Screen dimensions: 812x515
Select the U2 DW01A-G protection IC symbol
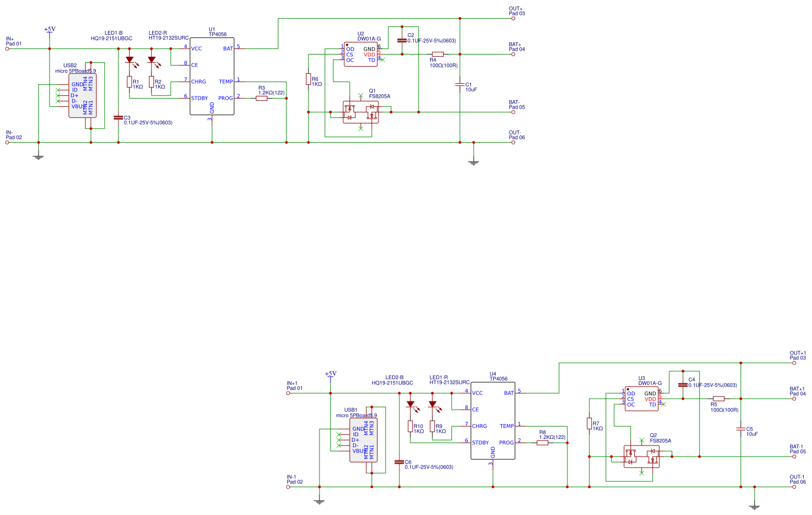pos(361,55)
